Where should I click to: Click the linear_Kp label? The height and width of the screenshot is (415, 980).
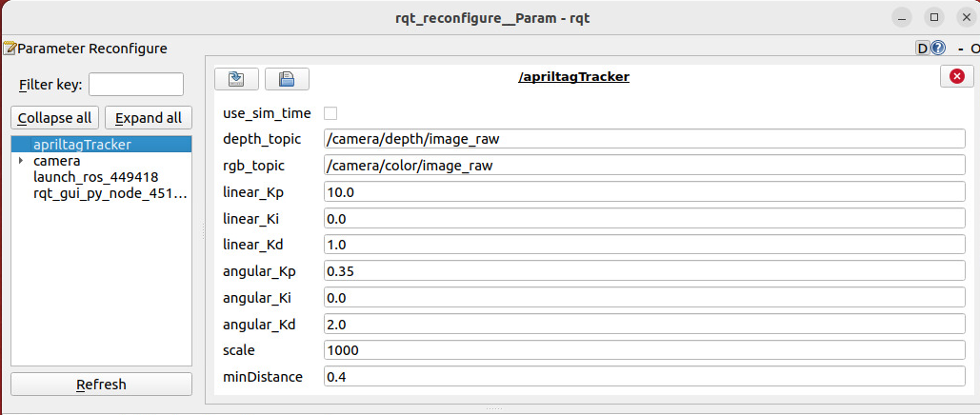(x=253, y=192)
